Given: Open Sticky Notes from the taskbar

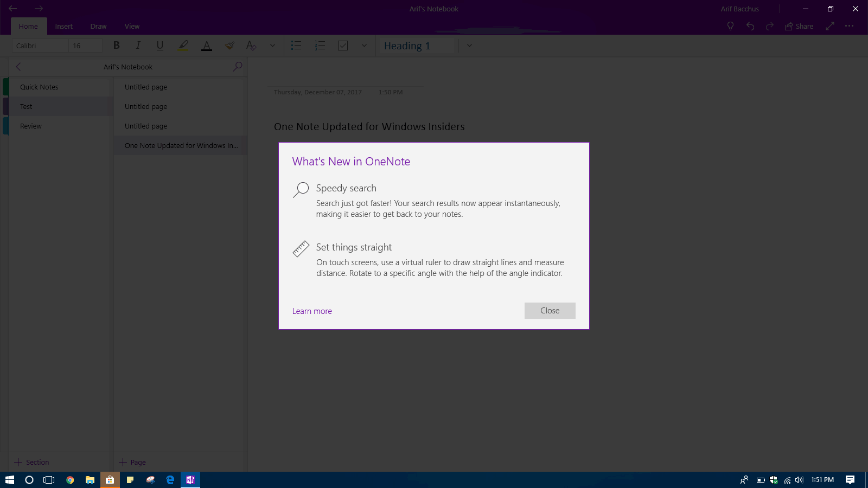Looking at the screenshot, I should point(130,480).
